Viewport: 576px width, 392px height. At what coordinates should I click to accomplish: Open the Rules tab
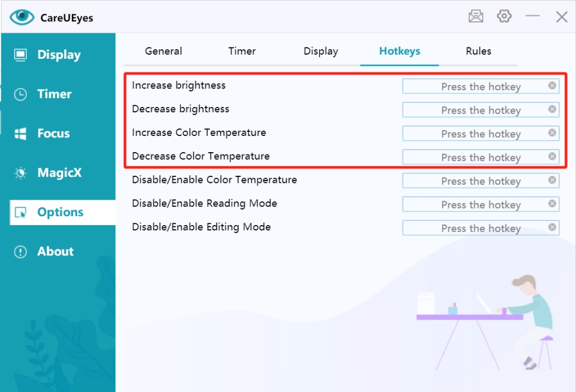coord(478,51)
